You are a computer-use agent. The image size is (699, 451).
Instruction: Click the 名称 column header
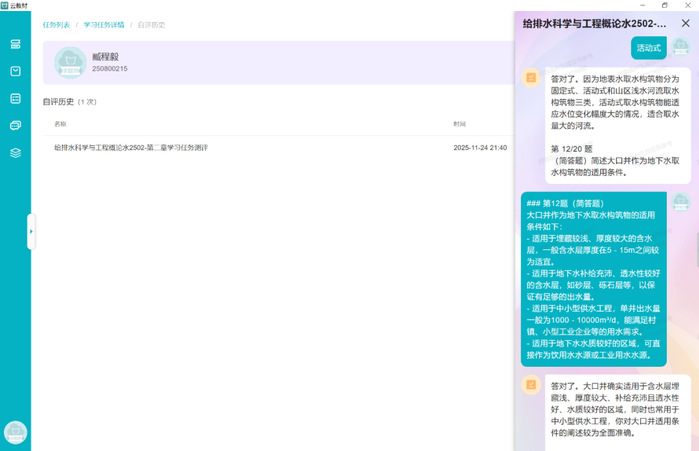click(x=60, y=124)
